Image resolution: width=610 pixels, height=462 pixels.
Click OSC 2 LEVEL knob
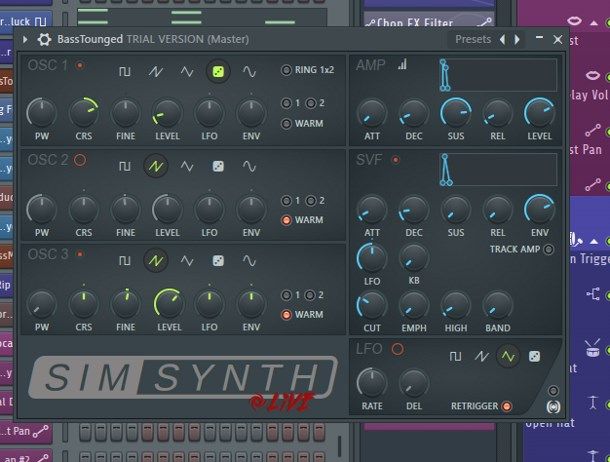[168, 210]
